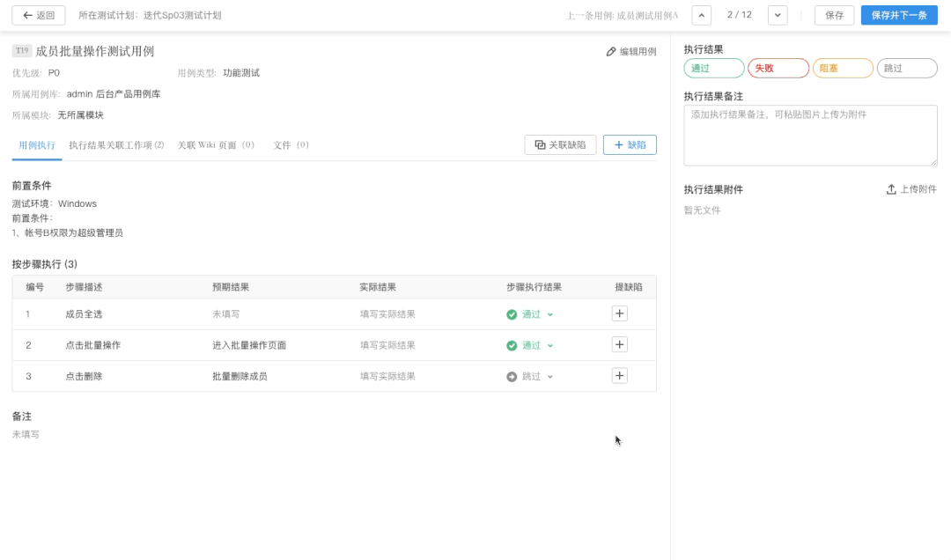Screen dimensions: 951x560
Task: Open 文件 (0) tab
Action: tap(291, 145)
